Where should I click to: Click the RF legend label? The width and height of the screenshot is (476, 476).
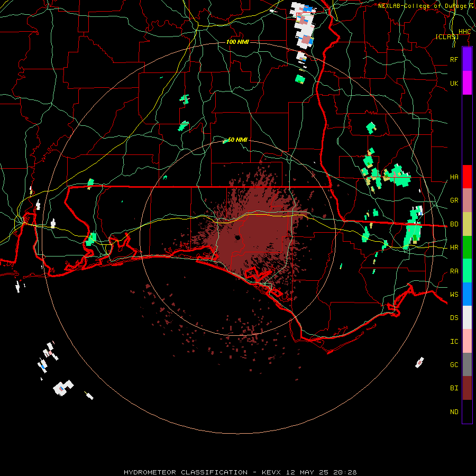click(454, 59)
